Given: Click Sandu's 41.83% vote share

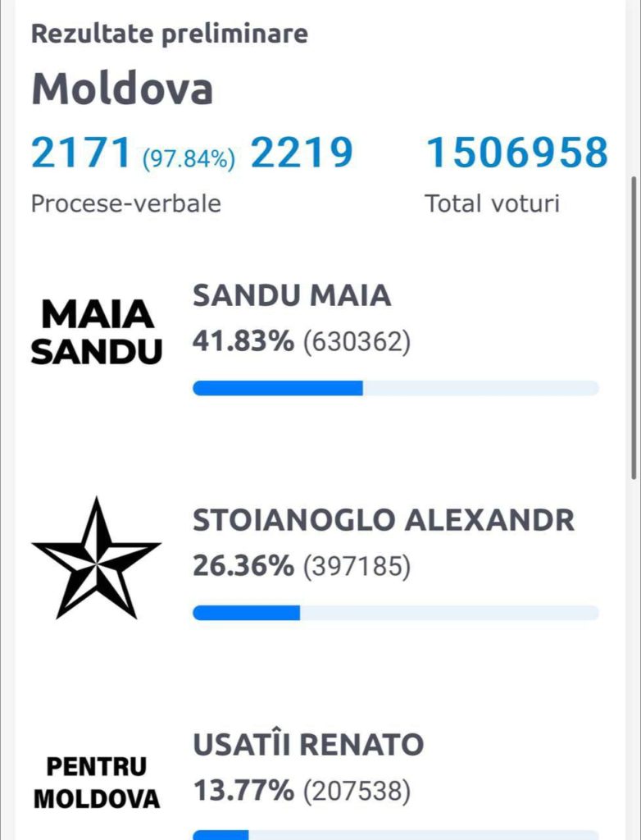Looking at the screenshot, I should coord(243,341).
